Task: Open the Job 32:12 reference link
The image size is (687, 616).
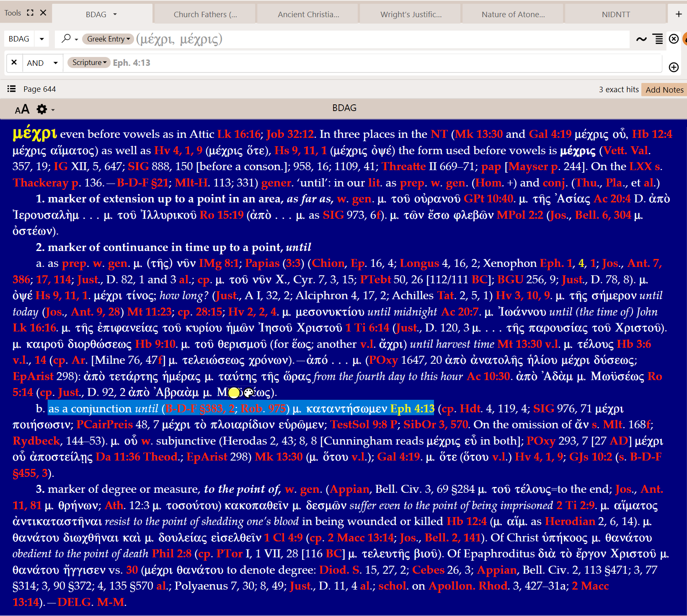Action: 290,134
